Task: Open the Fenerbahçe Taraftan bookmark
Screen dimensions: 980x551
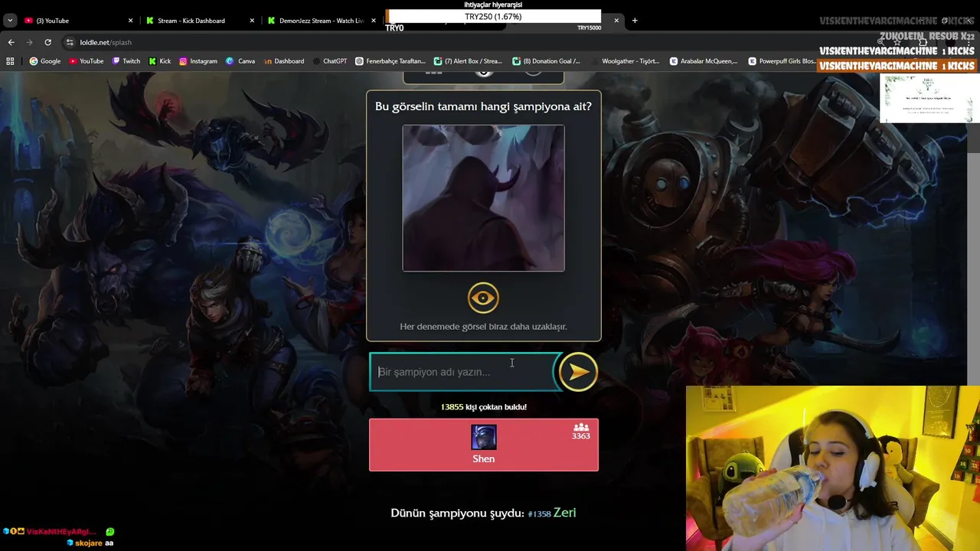Action: [390, 61]
